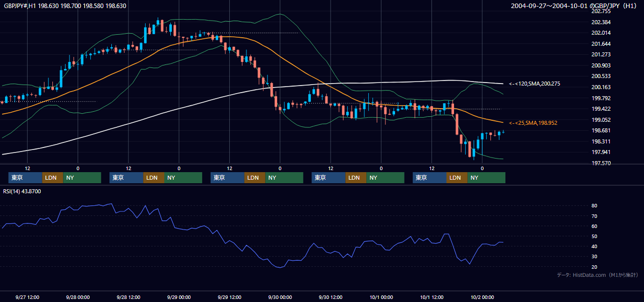The height and width of the screenshot is (302, 644).
Task: Click RSI scale value 20
Action: click(x=595, y=267)
